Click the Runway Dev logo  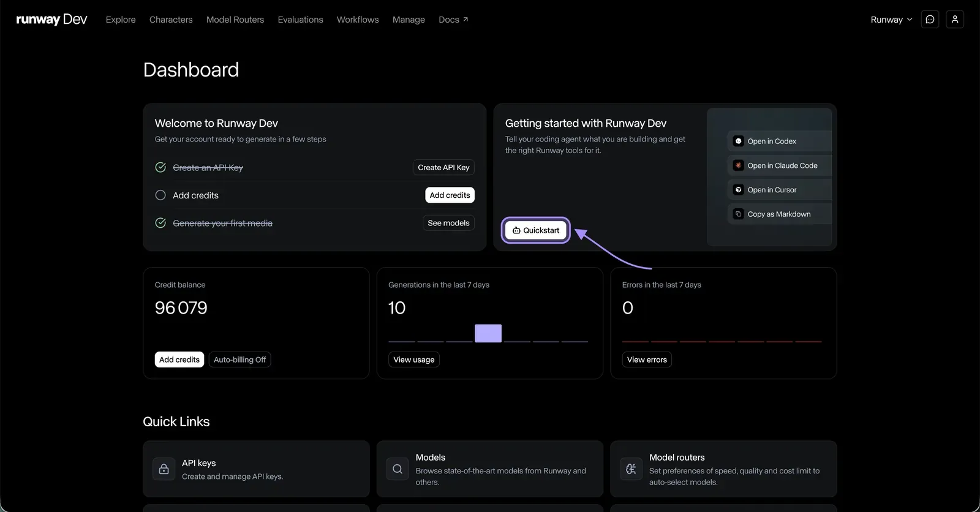51,20
